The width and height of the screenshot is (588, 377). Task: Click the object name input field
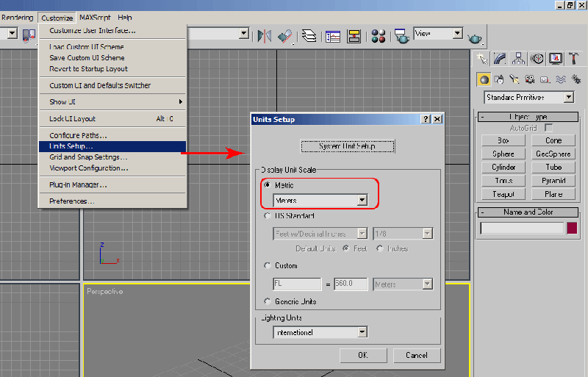coord(523,228)
